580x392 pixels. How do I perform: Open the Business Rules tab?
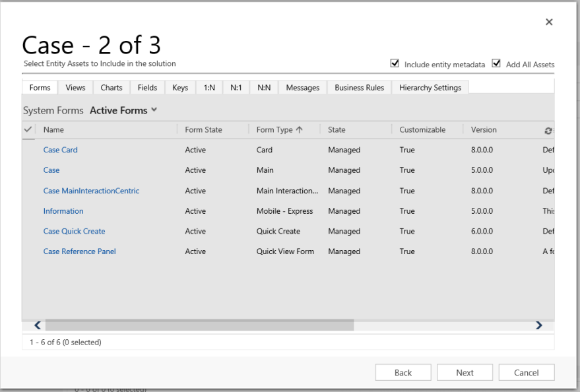tap(359, 87)
